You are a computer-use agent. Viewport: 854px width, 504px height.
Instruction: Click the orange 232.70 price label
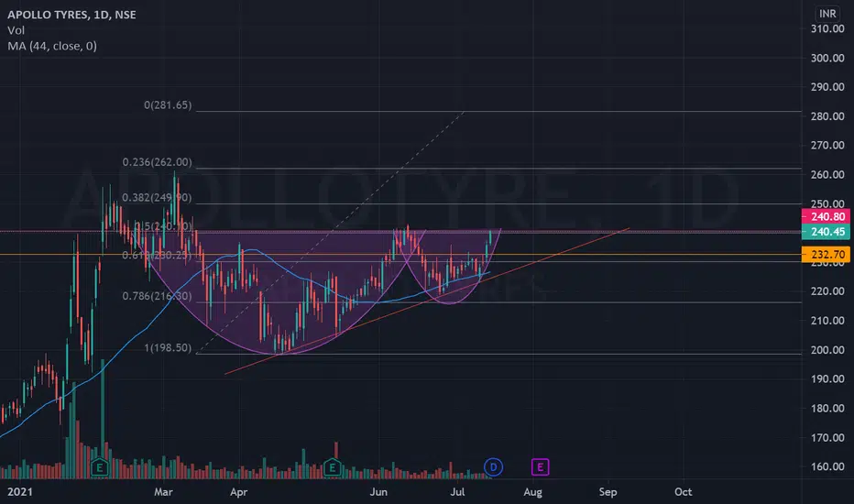pos(826,255)
